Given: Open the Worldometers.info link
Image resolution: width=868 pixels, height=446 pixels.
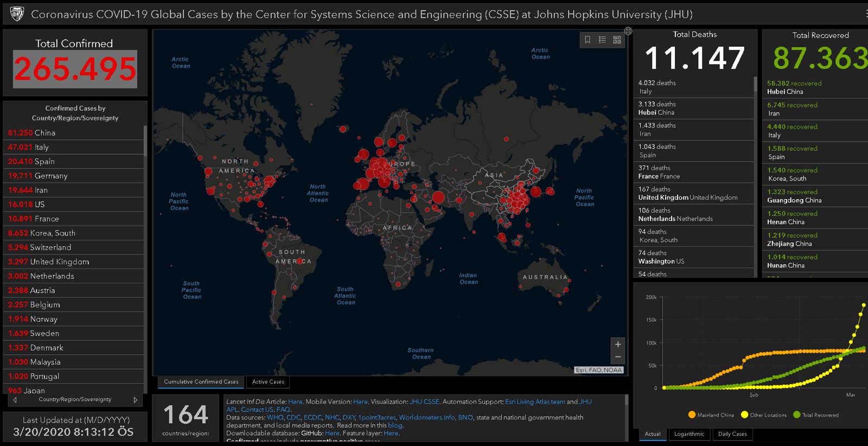Looking at the screenshot, I should [x=427, y=418].
